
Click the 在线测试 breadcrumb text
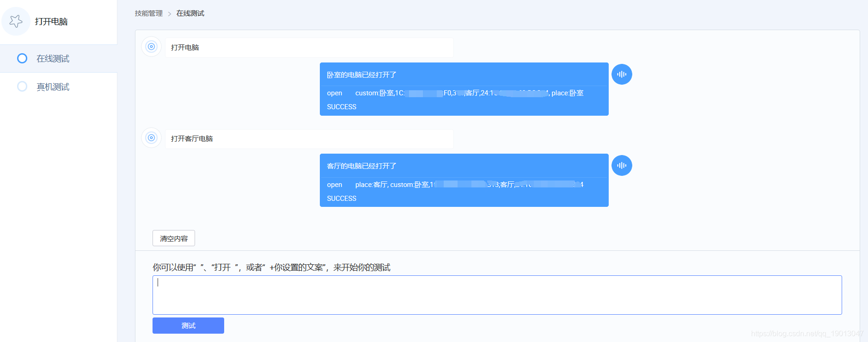click(190, 13)
